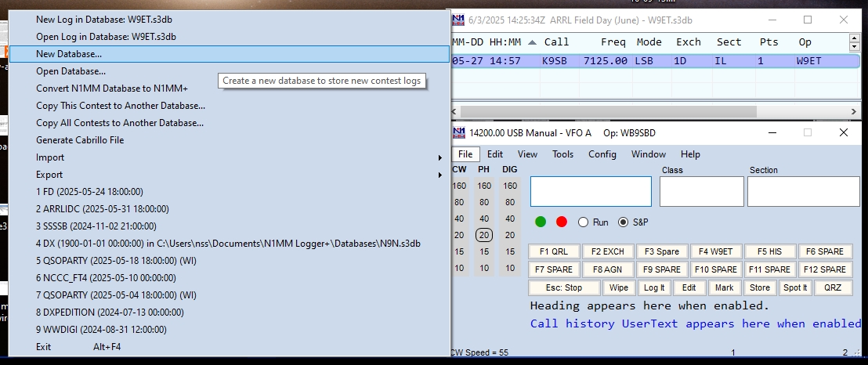
Task: Click the green indicator dot in entry window
Action: click(541, 222)
